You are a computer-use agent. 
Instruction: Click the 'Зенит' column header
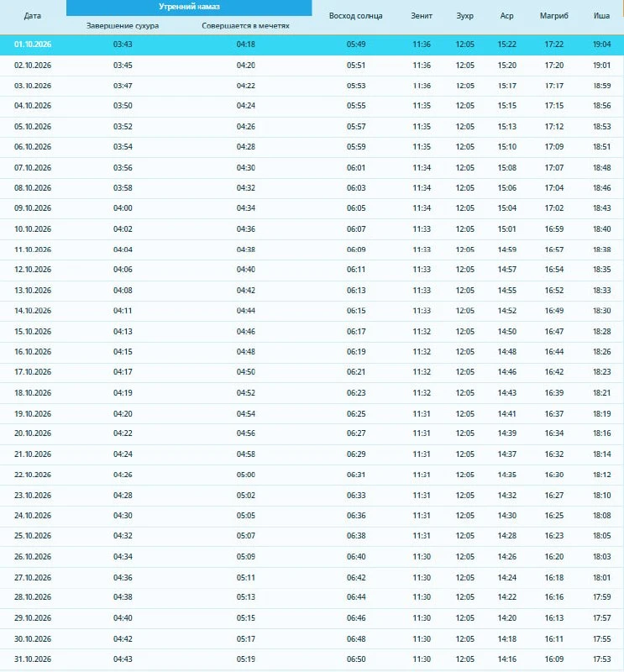pos(422,16)
